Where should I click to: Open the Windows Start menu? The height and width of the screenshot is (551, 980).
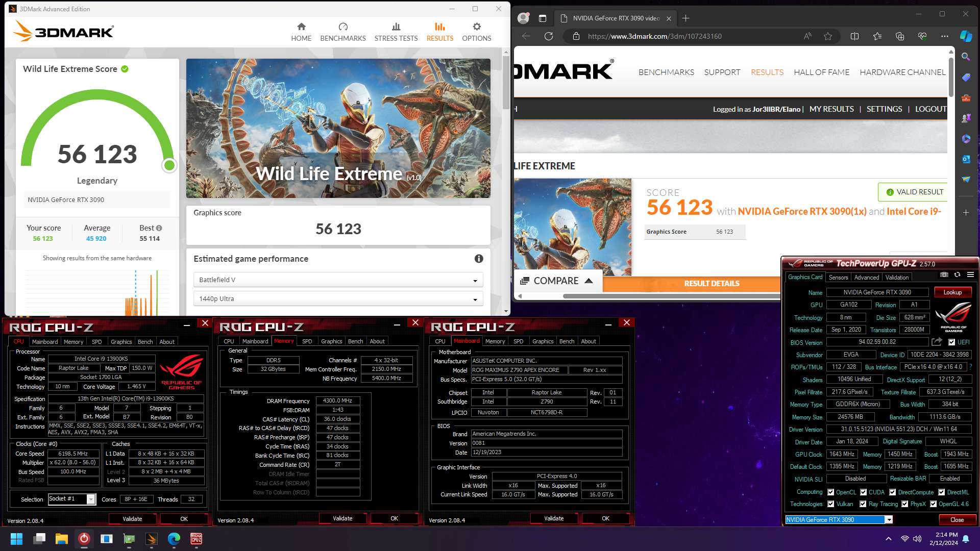pos(17,539)
